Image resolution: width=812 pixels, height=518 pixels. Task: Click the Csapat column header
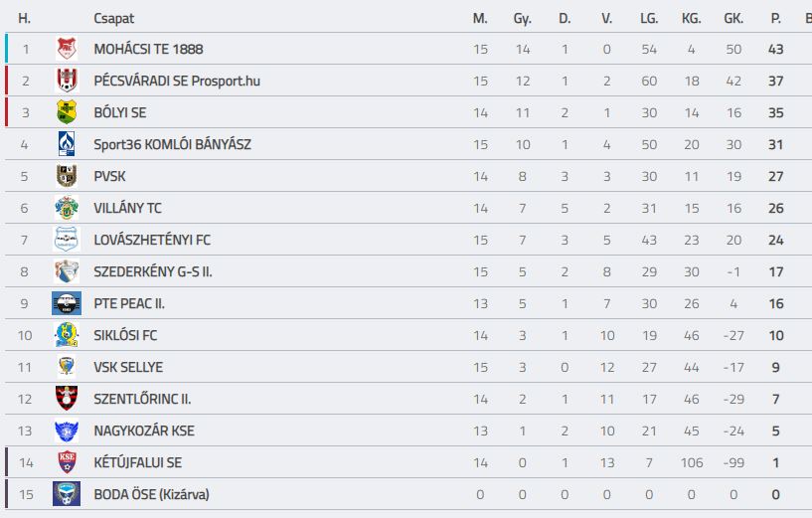[113, 19]
